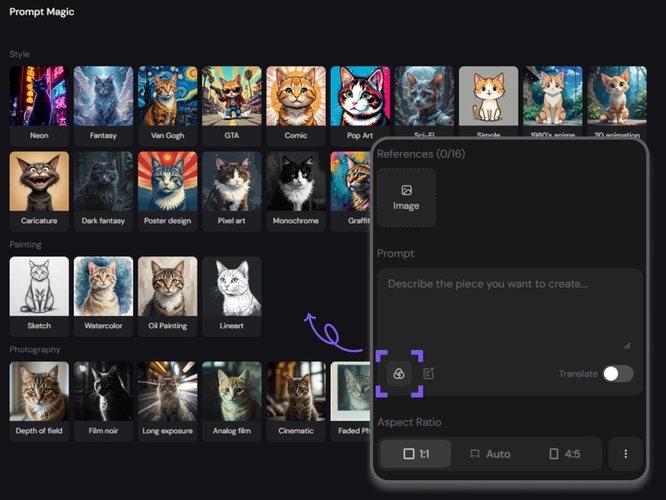The width and height of the screenshot is (666, 500).
Task: Click the Photography section heading
Action: [35, 349]
